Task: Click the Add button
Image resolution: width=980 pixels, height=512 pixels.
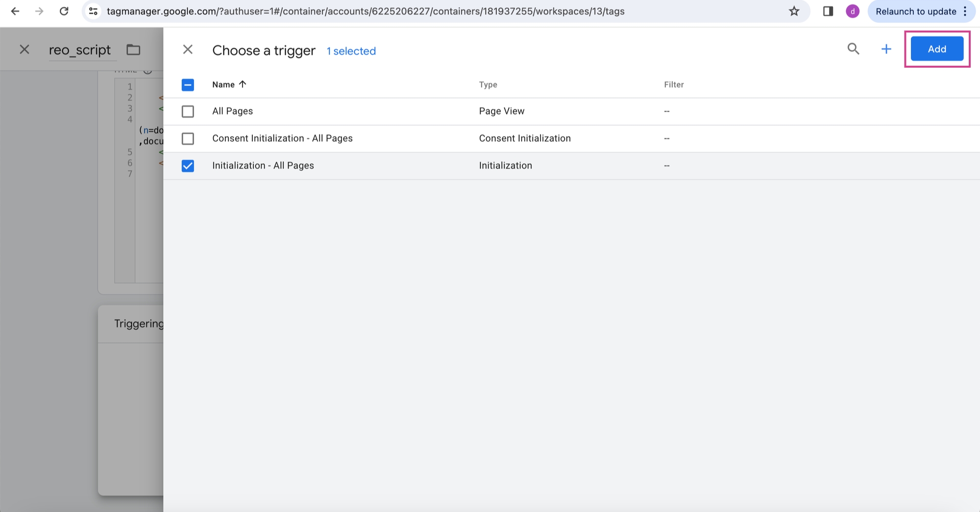Action: pos(936,49)
